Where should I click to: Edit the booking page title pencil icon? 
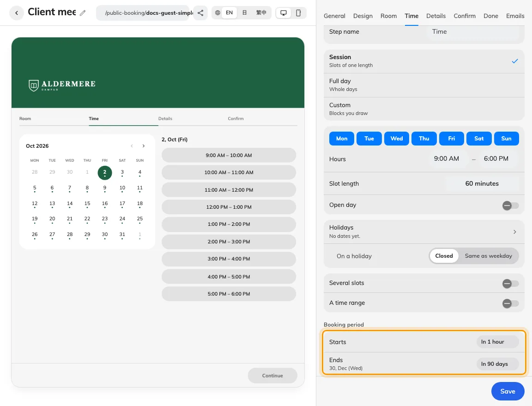(x=83, y=13)
